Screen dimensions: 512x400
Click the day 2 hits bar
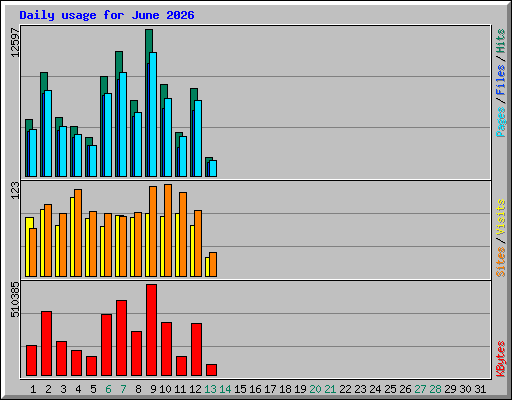[44, 82]
